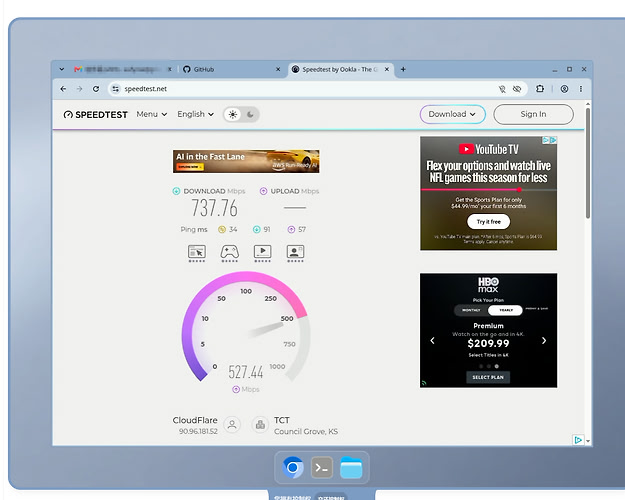Click the UPLOAD Mbps arrow icon

point(263,191)
